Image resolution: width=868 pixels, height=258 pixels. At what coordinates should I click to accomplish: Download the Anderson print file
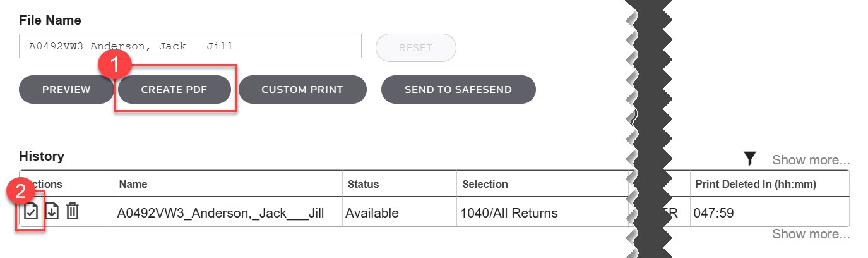[x=52, y=212]
